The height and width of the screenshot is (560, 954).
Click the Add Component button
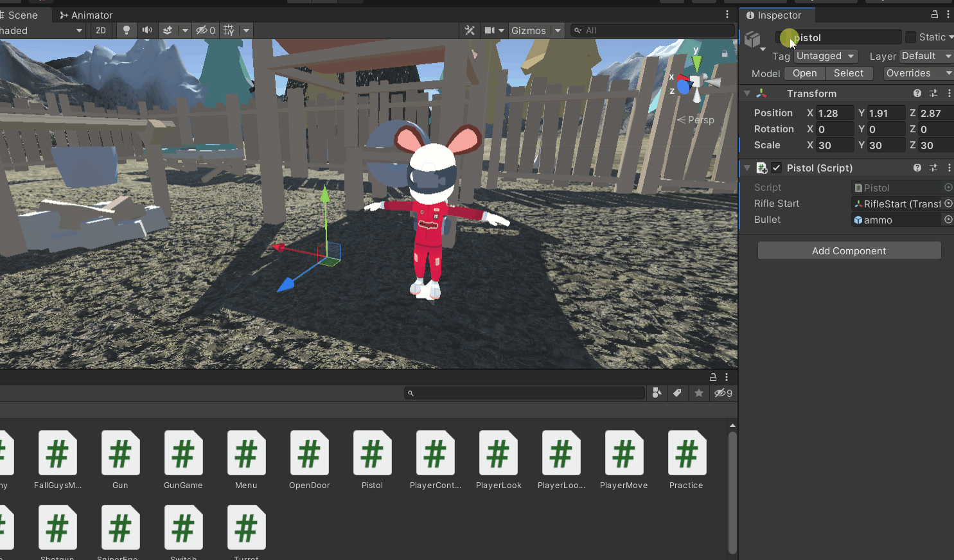849,250
